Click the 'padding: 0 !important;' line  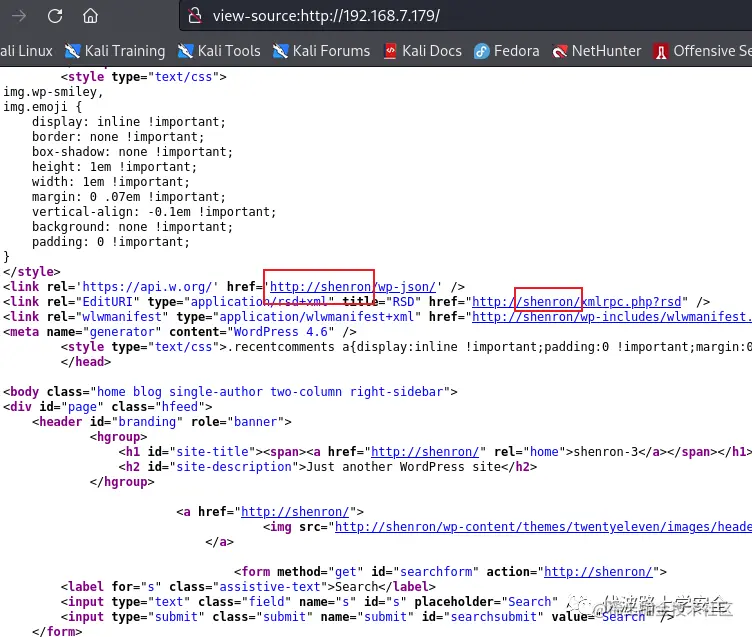point(111,242)
